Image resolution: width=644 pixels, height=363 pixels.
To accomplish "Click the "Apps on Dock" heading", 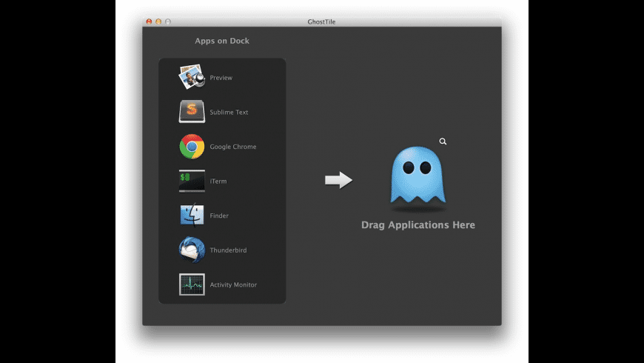I will (222, 41).
